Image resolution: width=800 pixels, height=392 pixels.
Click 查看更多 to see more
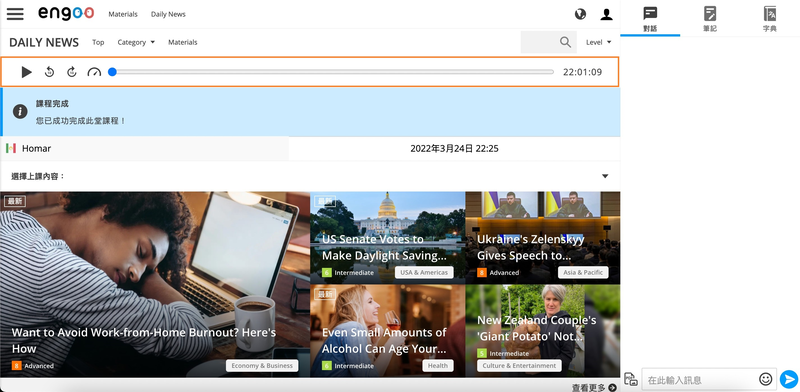(x=594, y=387)
